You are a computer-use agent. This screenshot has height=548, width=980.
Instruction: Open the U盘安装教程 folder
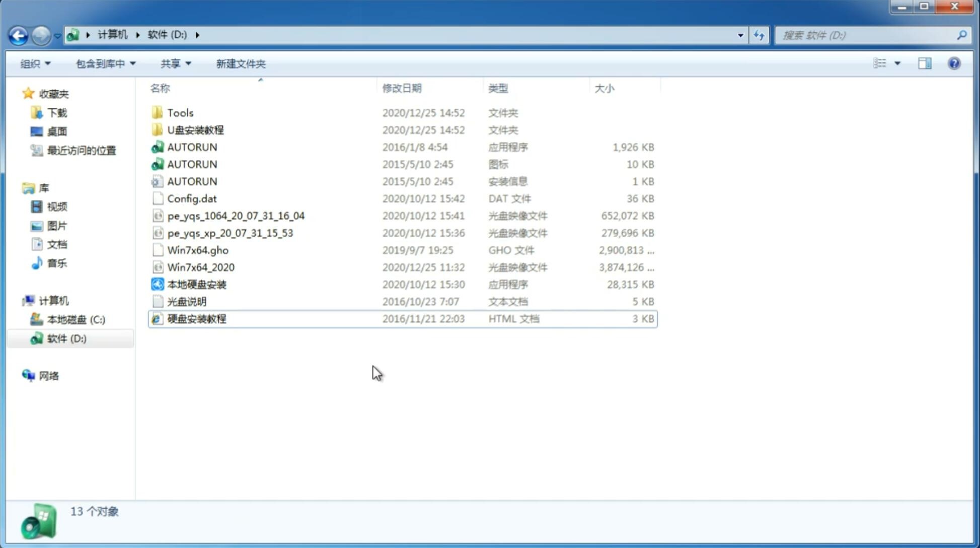click(195, 129)
